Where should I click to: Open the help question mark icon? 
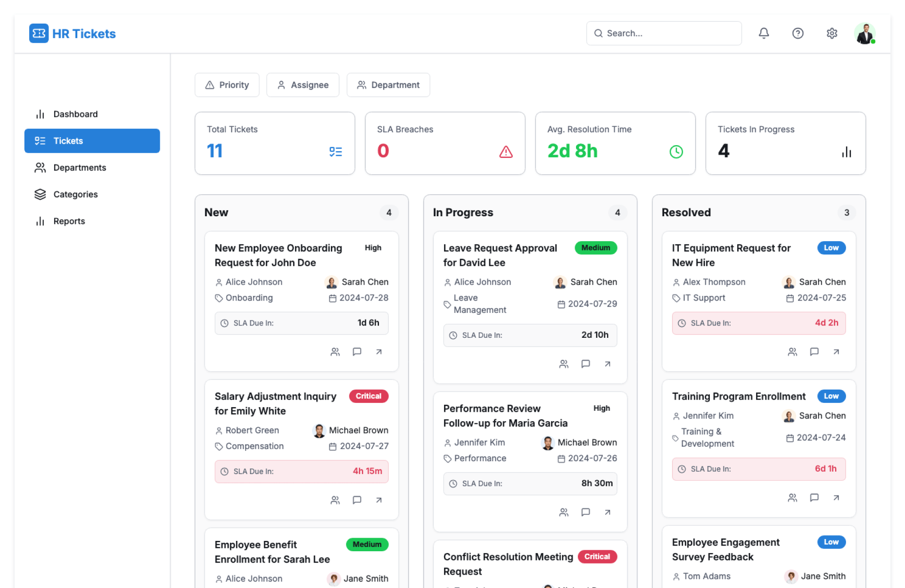click(x=798, y=33)
